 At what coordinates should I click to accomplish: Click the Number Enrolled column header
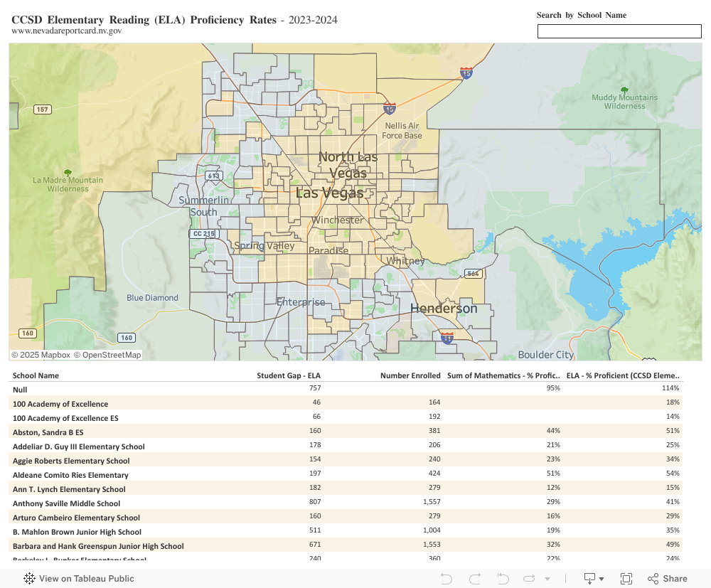(410, 375)
